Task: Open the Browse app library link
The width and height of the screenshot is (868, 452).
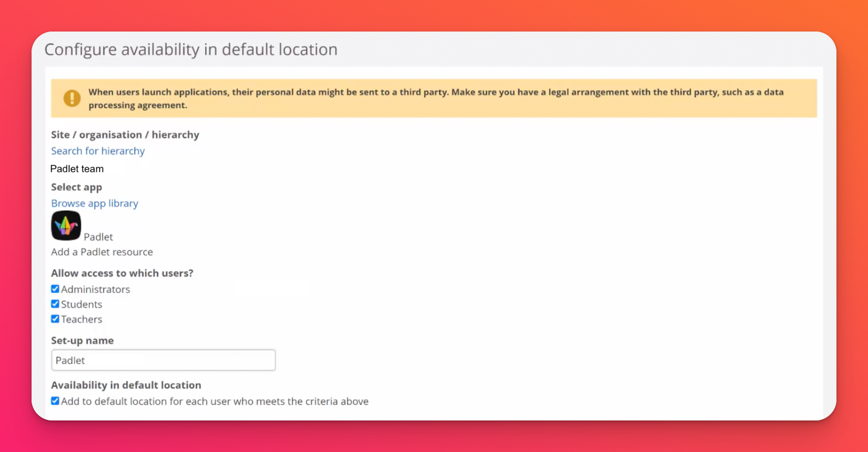Action: coord(95,203)
